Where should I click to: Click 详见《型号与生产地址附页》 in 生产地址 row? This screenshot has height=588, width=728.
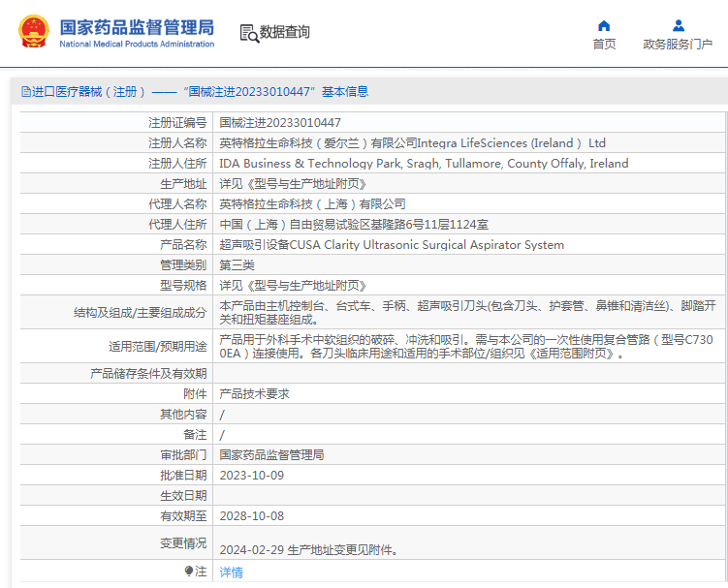coord(293,184)
